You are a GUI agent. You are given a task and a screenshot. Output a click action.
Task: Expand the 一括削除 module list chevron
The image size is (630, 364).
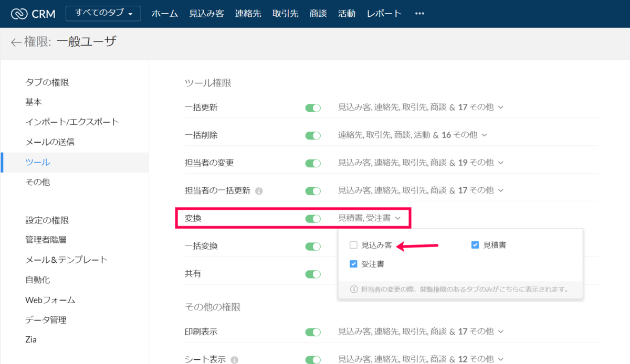click(484, 135)
